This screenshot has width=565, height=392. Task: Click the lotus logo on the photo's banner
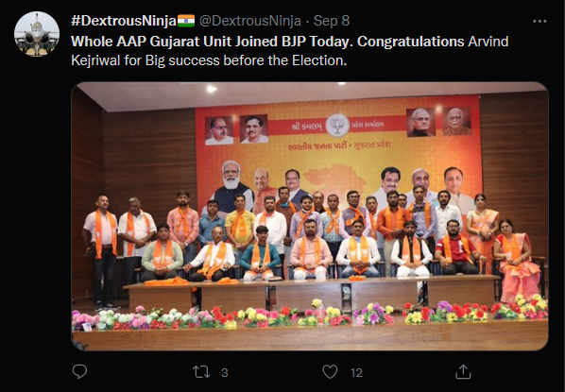[337, 125]
